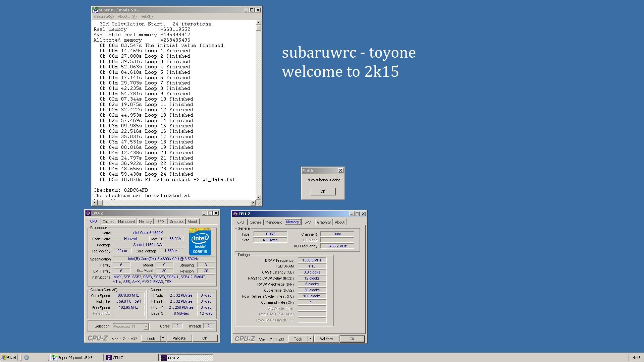Click the Multiplier value x 59.0

(128, 302)
